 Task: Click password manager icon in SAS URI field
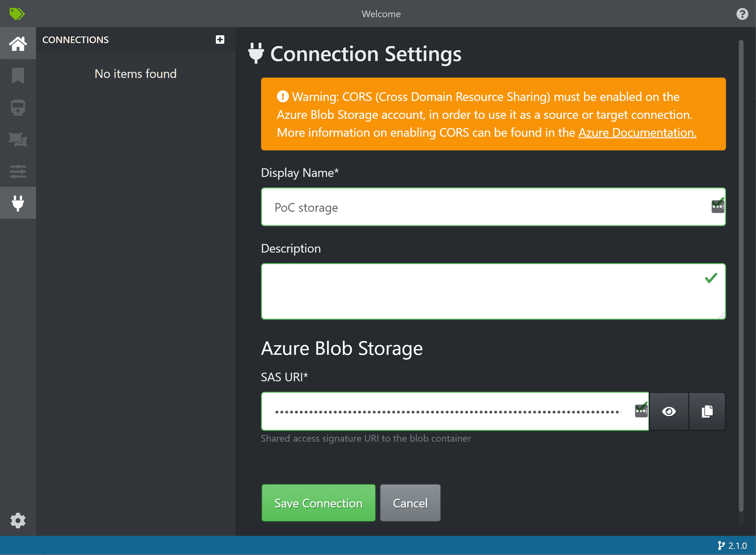click(x=641, y=410)
